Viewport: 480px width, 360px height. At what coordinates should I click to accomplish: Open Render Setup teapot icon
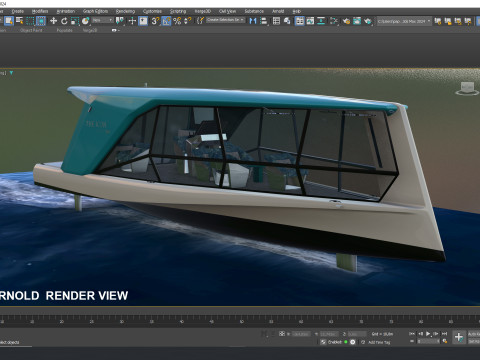coord(346,21)
